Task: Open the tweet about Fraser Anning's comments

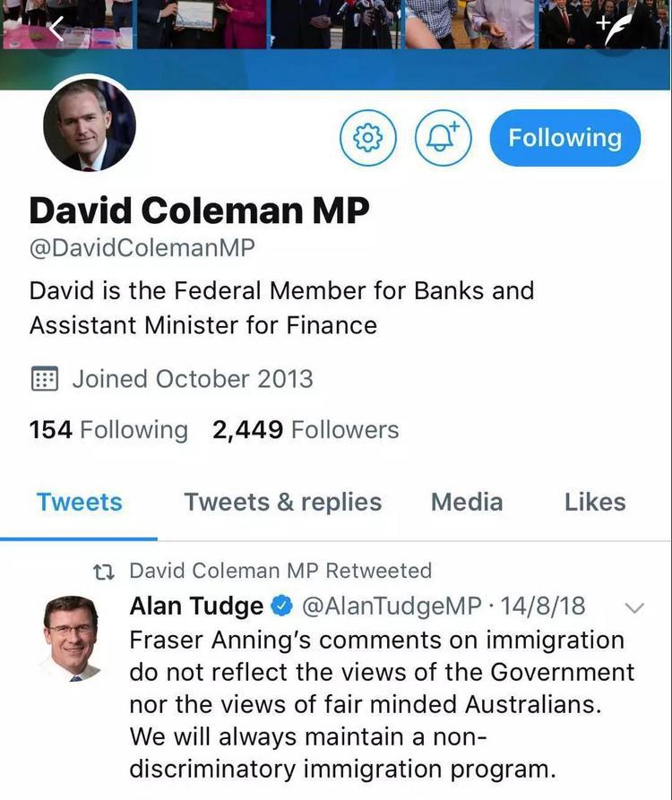Action: pos(381,704)
